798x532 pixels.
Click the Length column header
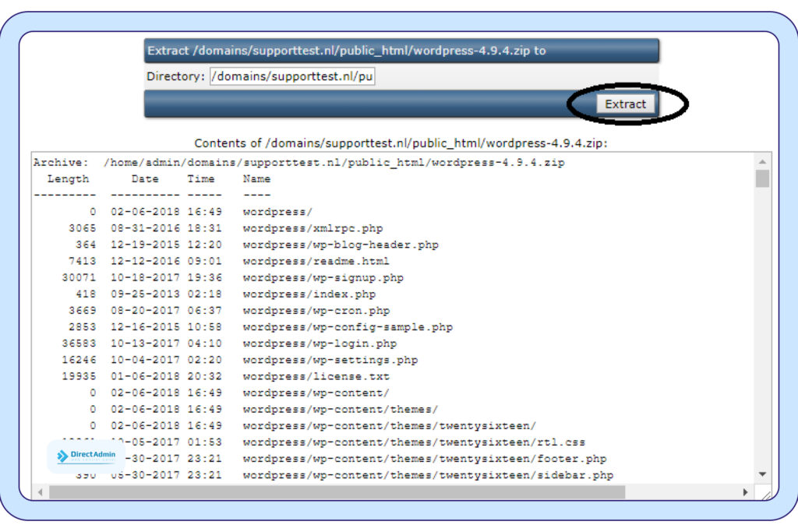tap(68, 179)
